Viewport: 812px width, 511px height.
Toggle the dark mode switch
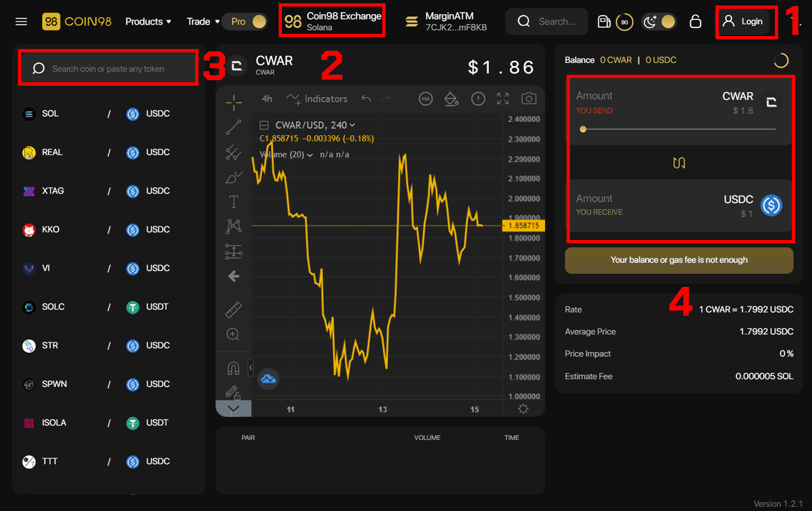click(659, 22)
